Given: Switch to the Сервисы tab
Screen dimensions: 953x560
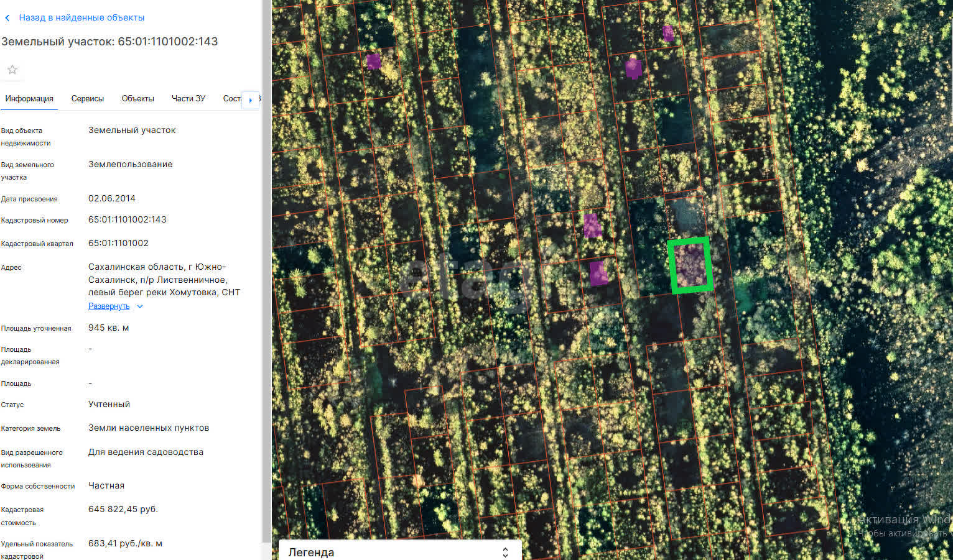Looking at the screenshot, I should [88, 99].
